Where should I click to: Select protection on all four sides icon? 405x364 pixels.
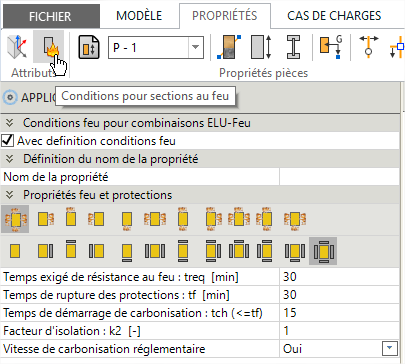click(323, 251)
